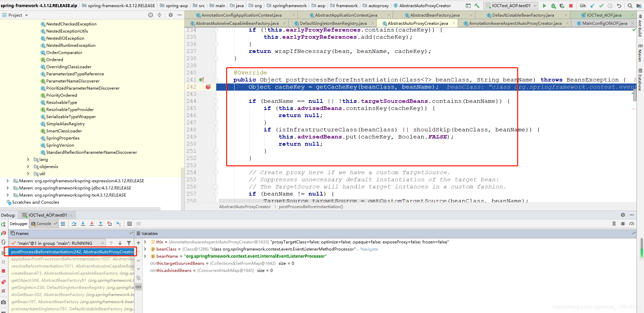Take thread dump camera icon
This screenshot has width=644, height=313.
click(x=3, y=302)
